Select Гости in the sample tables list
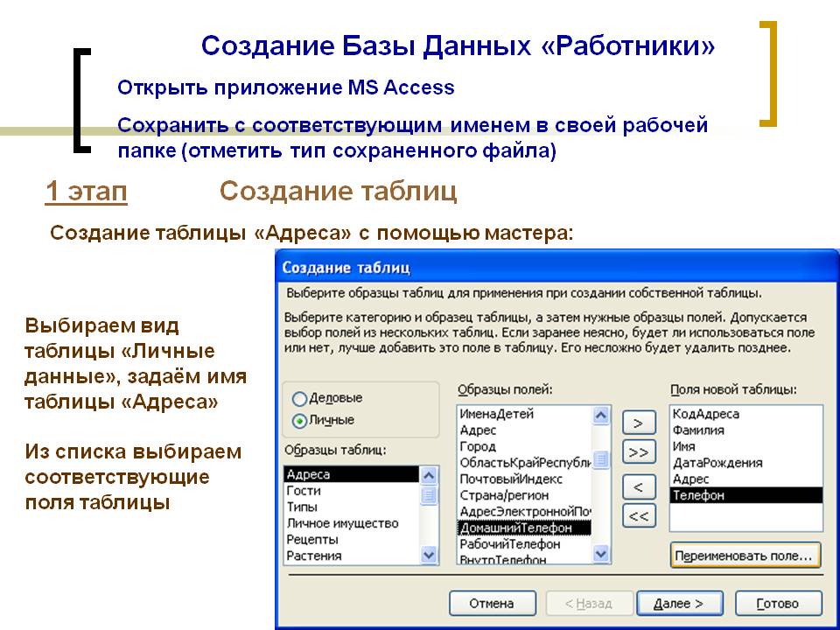This screenshot has width=840, height=630. click(304, 491)
